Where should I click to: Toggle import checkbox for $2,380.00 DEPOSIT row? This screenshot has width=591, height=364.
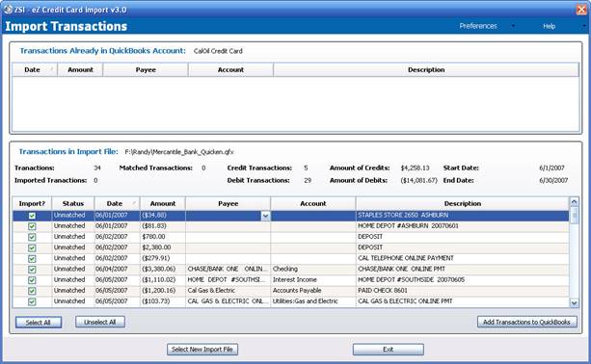coord(32,248)
